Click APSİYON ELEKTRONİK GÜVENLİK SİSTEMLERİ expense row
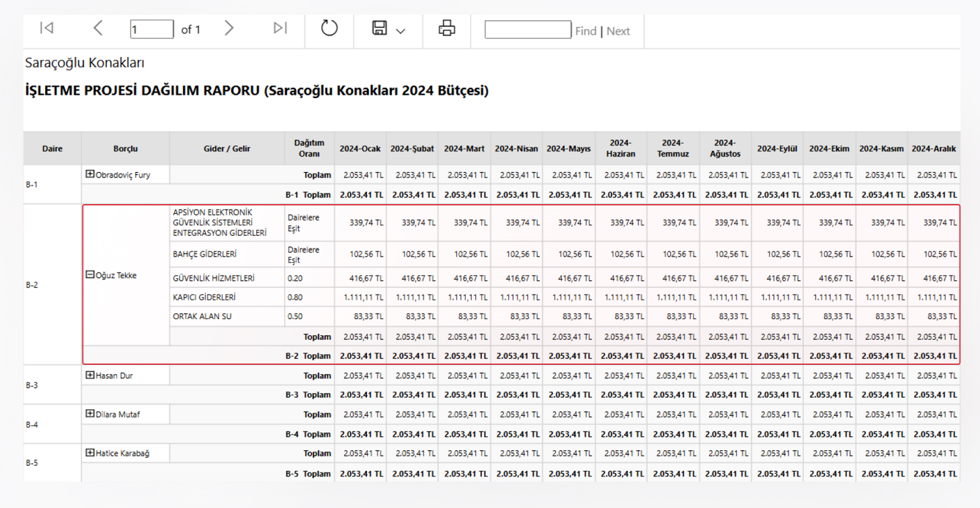Viewport: 980px width, 508px height. tap(227, 222)
